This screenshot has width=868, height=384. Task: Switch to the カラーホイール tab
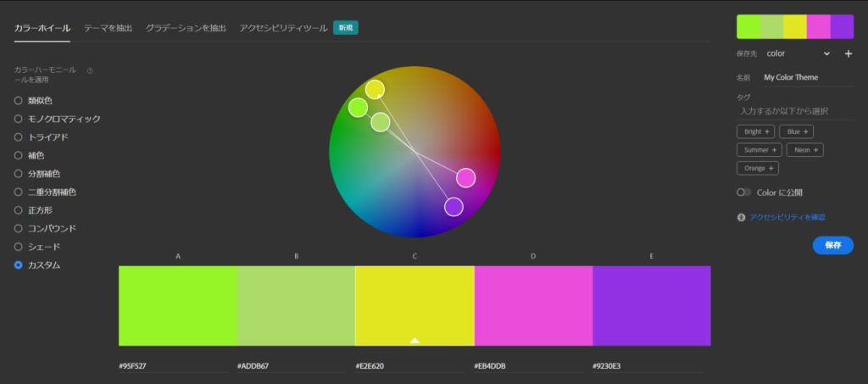pyautogui.click(x=42, y=28)
